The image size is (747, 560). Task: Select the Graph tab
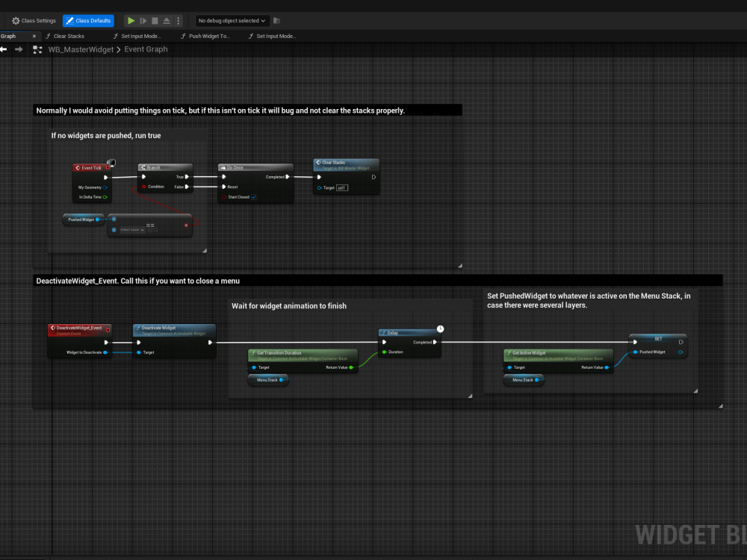tap(8, 36)
